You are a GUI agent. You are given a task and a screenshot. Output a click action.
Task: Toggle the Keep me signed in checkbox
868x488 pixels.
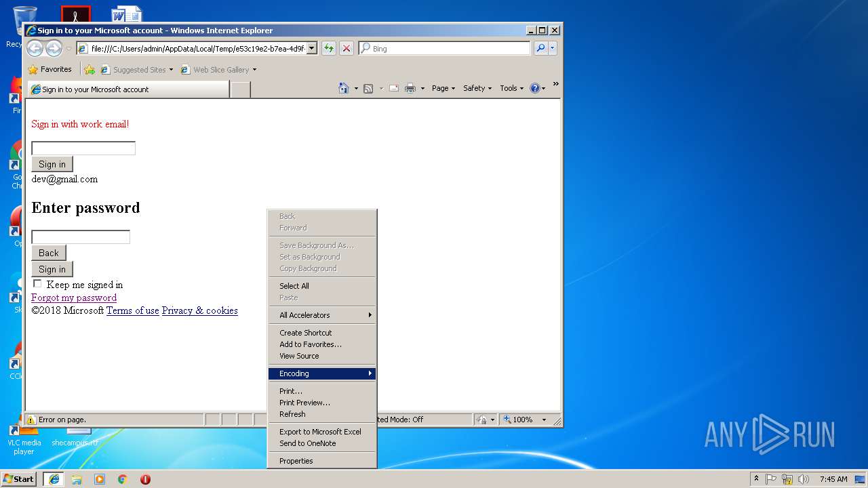[37, 284]
